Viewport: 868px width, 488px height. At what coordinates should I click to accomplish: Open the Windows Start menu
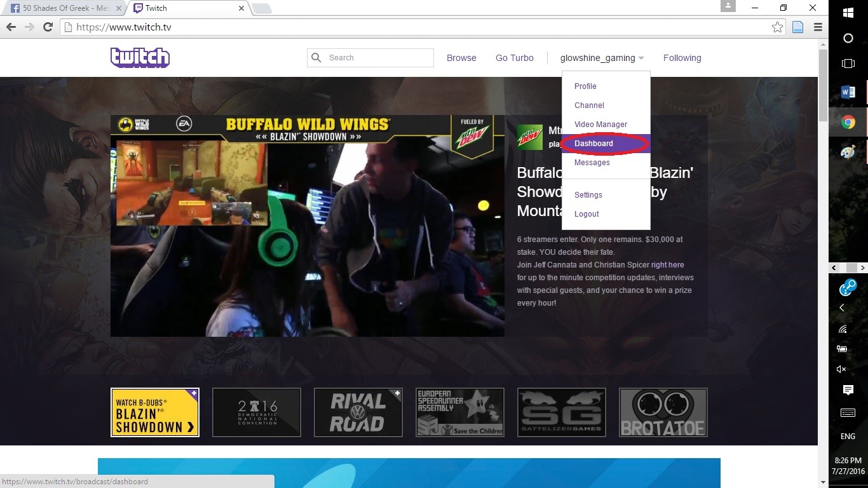(x=848, y=13)
